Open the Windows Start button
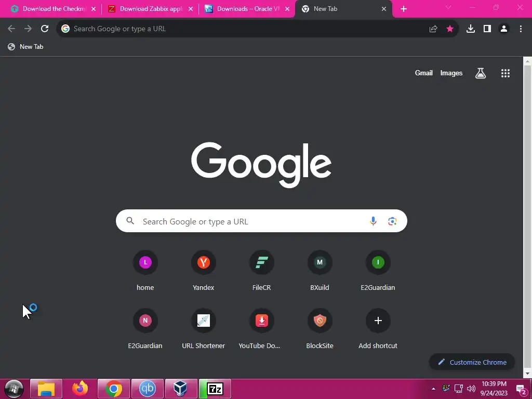The width and height of the screenshot is (532, 399). [x=14, y=389]
